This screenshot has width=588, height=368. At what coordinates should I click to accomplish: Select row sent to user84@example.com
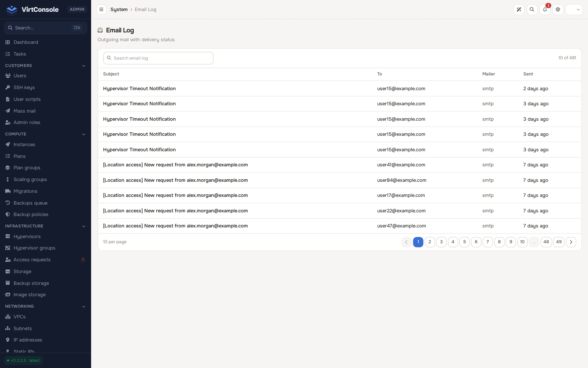tap(339, 180)
